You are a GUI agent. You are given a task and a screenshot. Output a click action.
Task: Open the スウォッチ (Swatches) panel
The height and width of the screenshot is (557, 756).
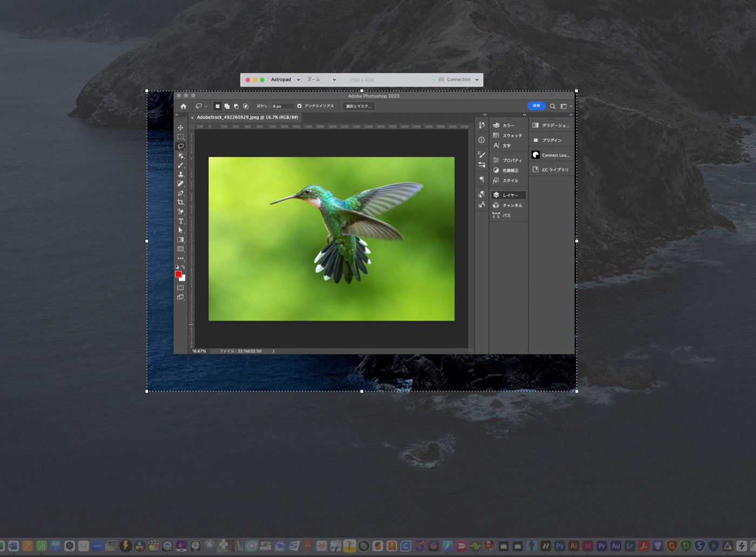pyautogui.click(x=508, y=136)
